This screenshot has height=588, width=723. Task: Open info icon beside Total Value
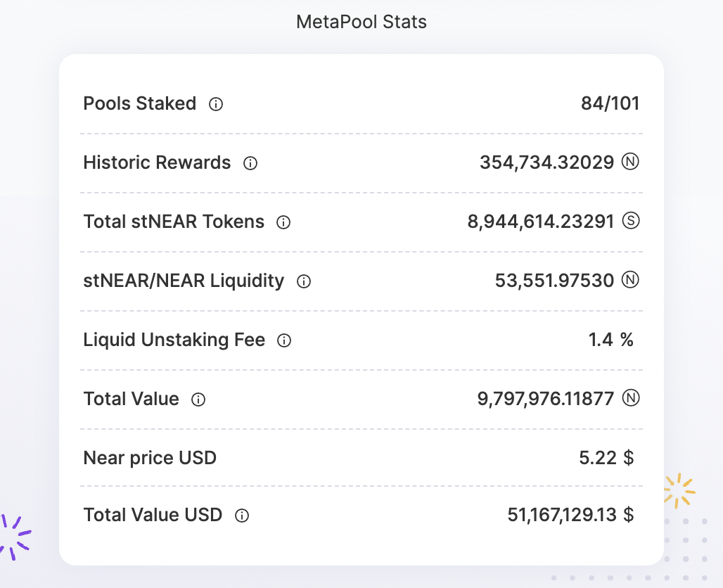coord(198,400)
